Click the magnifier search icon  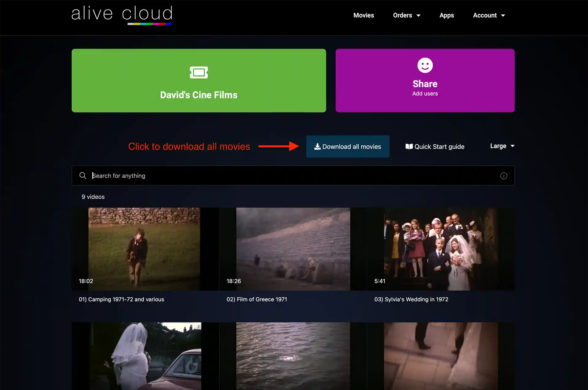83,175
